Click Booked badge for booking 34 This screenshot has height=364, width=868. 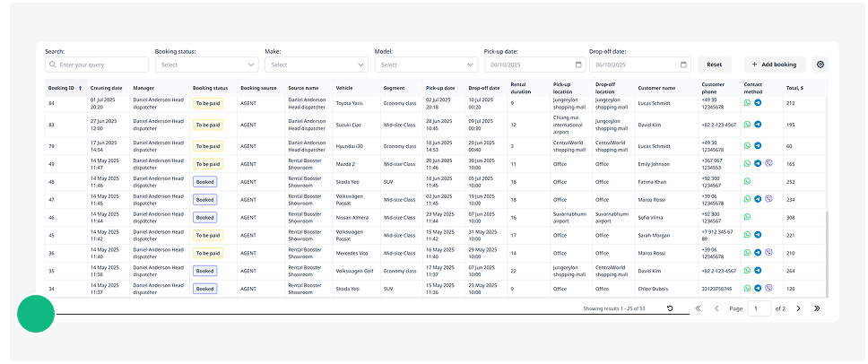(204, 288)
